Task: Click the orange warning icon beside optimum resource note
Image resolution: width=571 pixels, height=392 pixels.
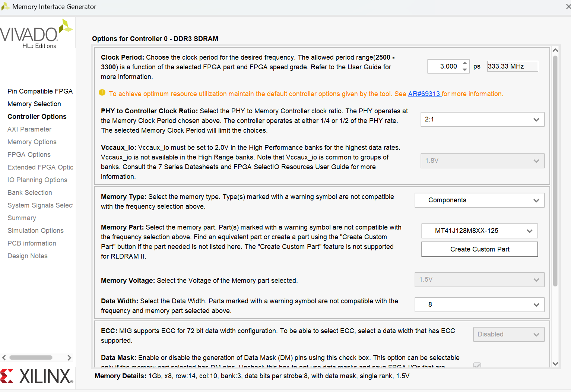Action: coord(102,92)
